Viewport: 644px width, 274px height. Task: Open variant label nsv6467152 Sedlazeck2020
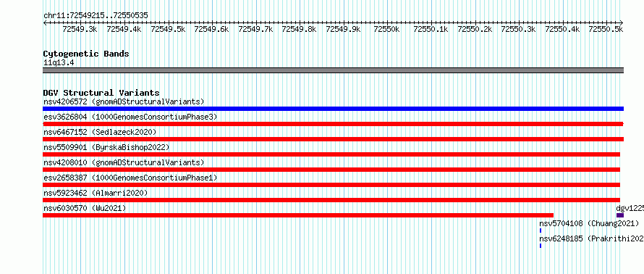pyautogui.click(x=100, y=132)
